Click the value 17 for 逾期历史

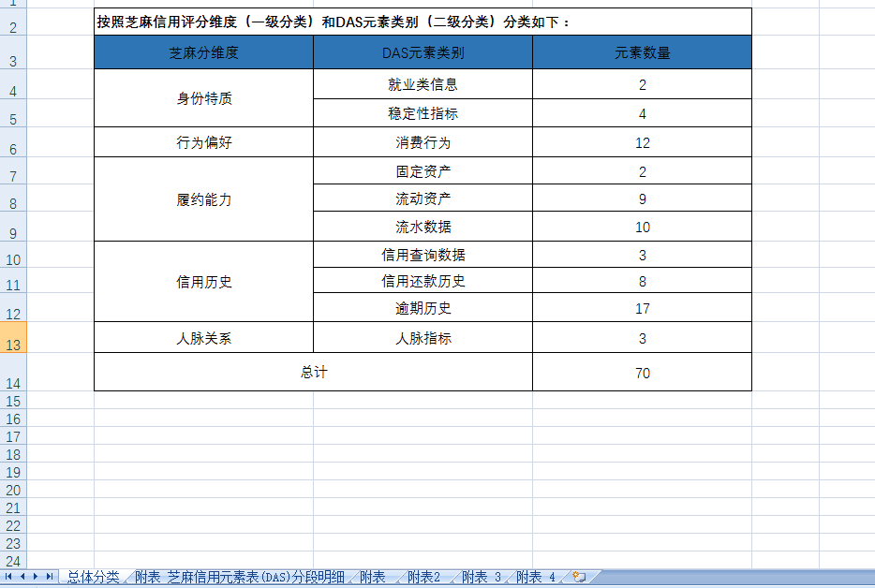pyautogui.click(x=643, y=308)
